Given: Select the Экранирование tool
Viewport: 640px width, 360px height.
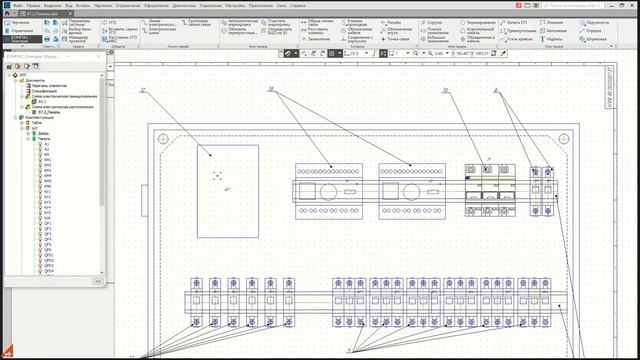Looking at the screenshot, I should click(x=478, y=22).
